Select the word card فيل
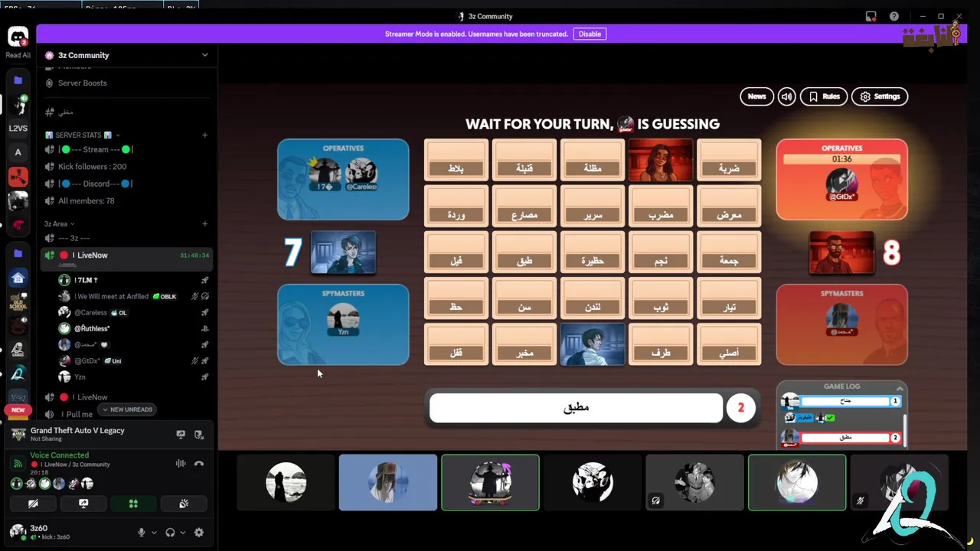This screenshot has width=980, height=551. click(456, 252)
